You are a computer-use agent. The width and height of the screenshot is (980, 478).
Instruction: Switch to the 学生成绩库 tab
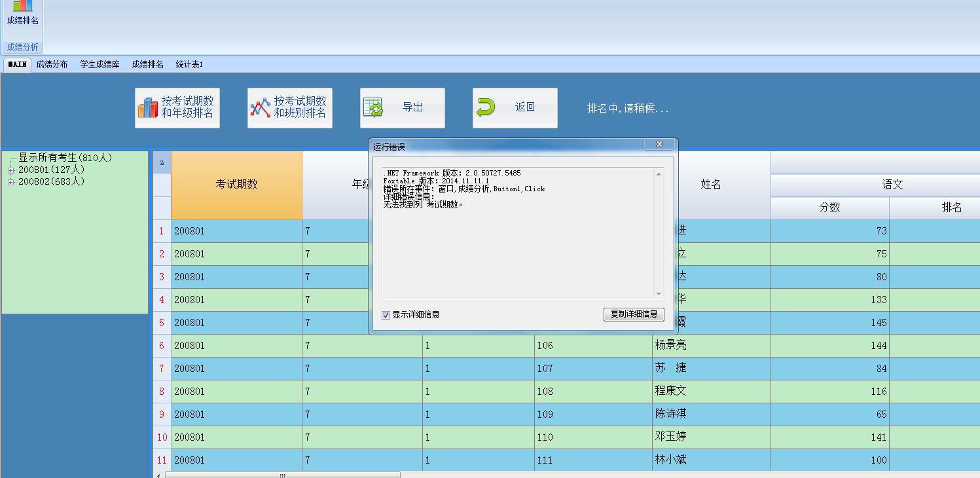[100, 64]
